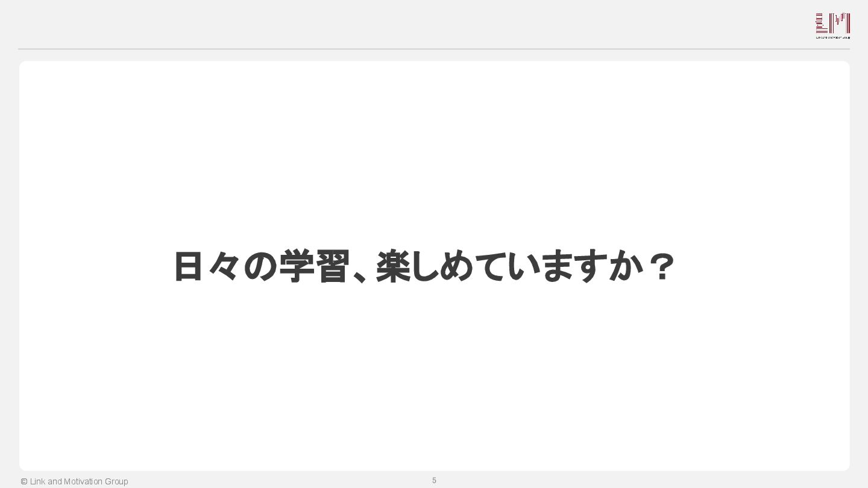The image size is (868, 488).
Task: Click the red L letter in logo
Action: tap(822, 23)
